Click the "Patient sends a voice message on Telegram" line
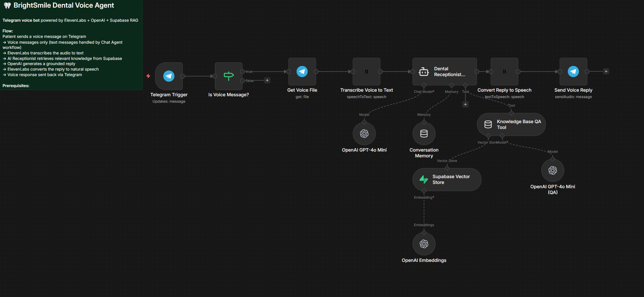Screen dimensions: 644x297 tap(44, 37)
